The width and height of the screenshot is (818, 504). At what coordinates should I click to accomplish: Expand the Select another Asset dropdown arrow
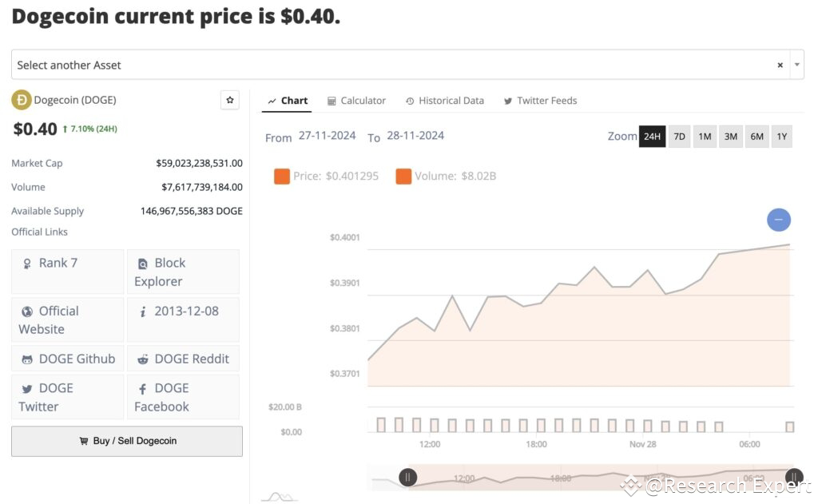coord(796,65)
